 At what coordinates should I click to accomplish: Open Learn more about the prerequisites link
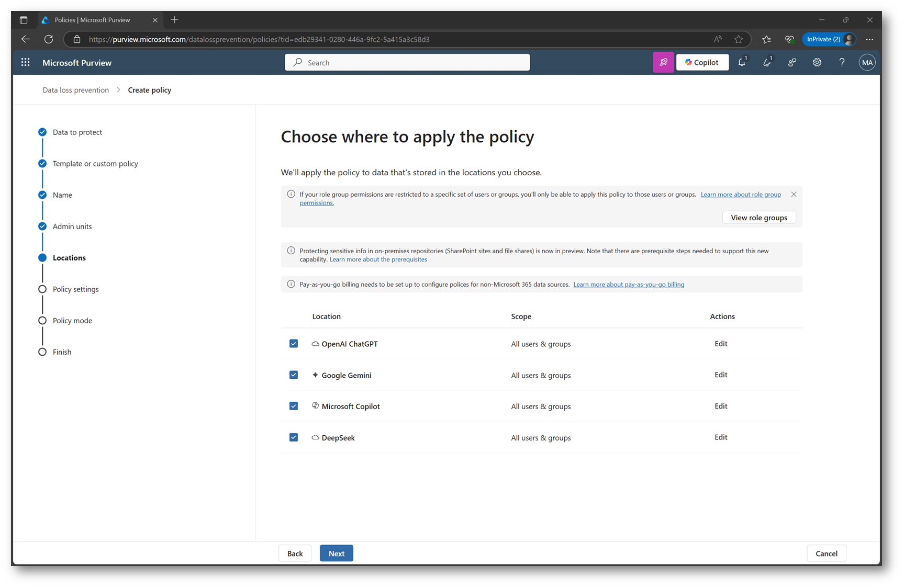[x=378, y=259]
